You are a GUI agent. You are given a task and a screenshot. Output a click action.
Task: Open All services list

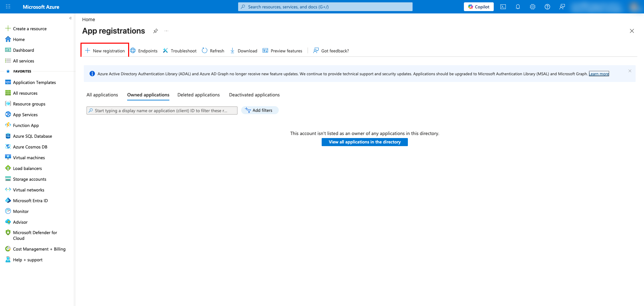[x=23, y=61]
